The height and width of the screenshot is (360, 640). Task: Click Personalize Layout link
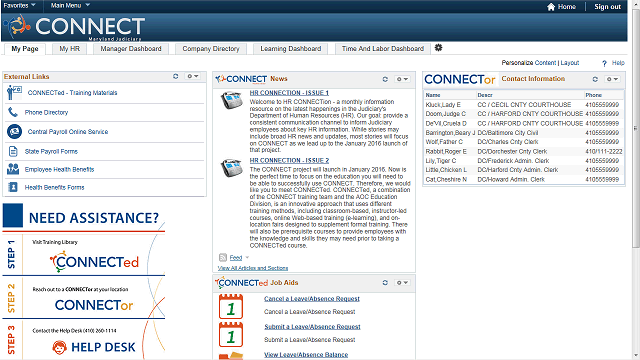570,63
